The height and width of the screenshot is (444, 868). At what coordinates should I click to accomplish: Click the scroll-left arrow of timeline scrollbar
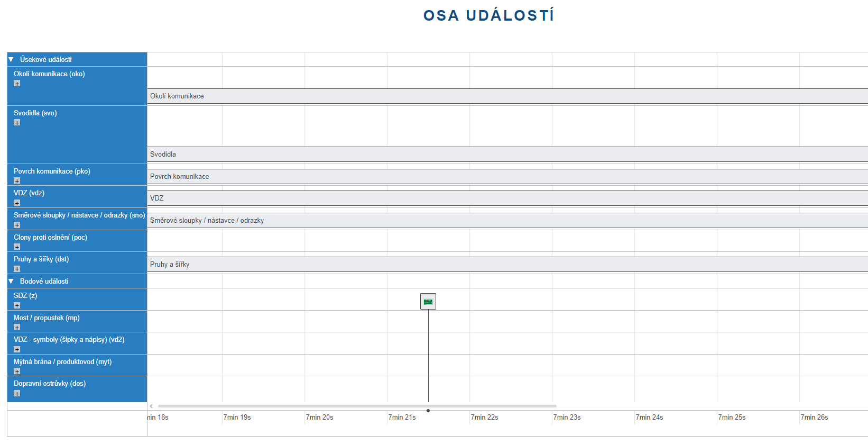[x=151, y=406]
